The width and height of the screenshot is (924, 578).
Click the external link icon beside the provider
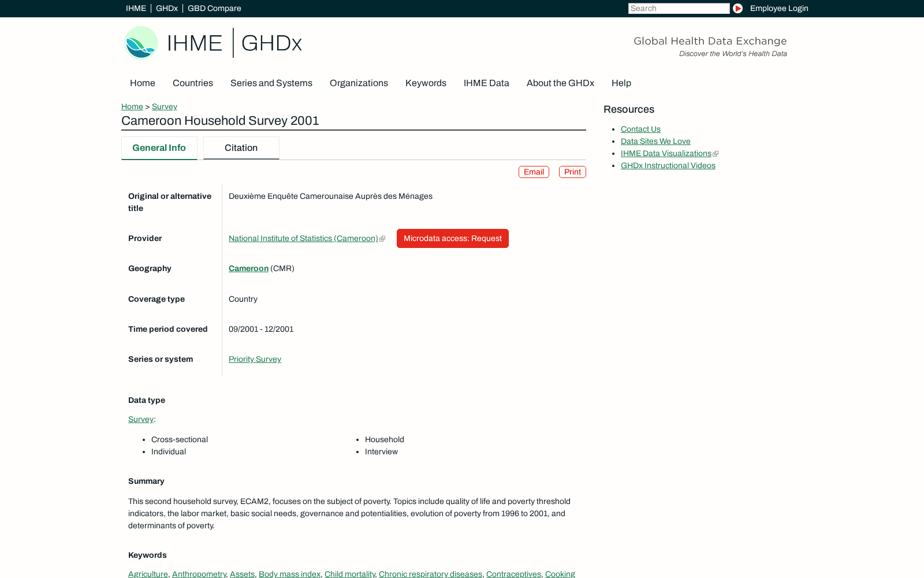382,239
